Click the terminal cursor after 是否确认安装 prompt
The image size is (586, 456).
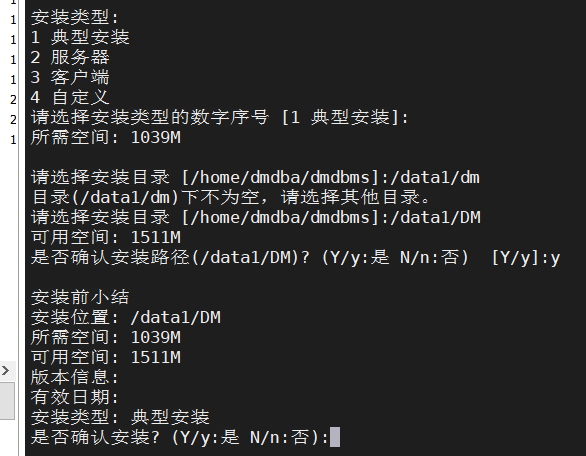pyautogui.click(x=335, y=437)
